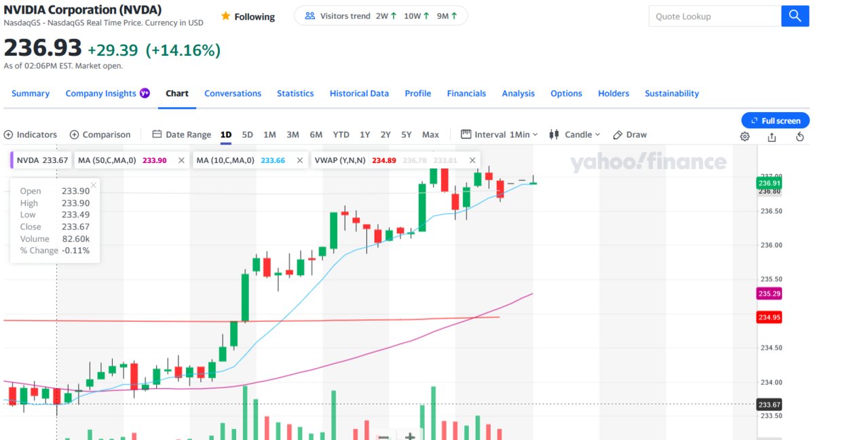Select the 1M time range
The width and height of the screenshot is (868, 440).
point(269,134)
